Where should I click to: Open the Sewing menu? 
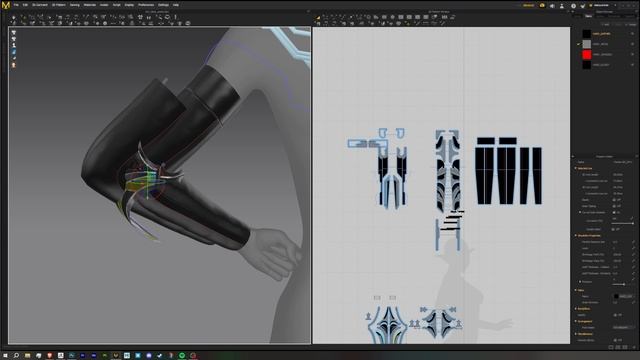[x=75, y=5]
